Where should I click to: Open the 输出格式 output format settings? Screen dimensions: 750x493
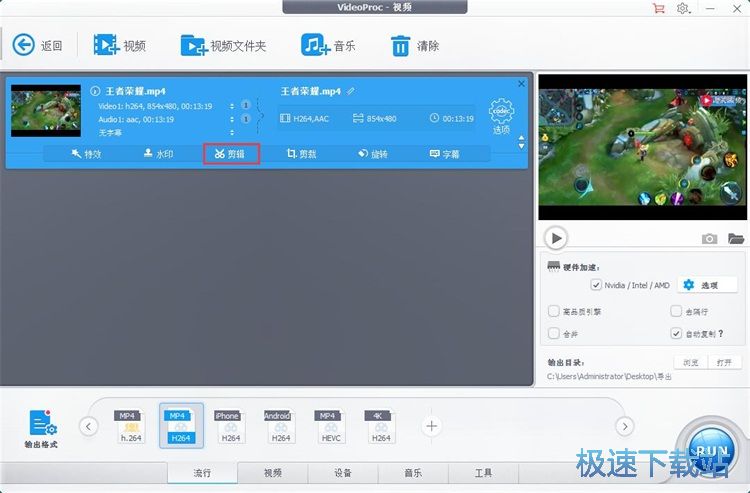(x=42, y=428)
